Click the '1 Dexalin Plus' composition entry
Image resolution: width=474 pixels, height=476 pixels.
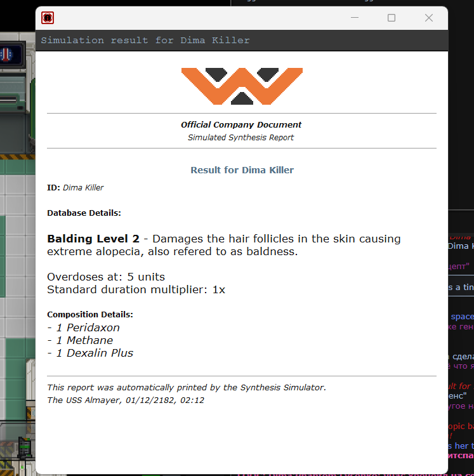[90, 353]
